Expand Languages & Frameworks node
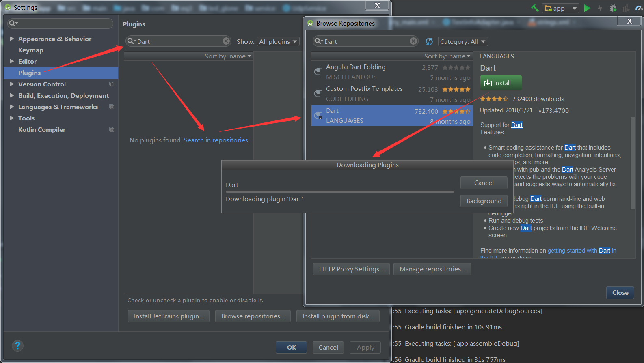 [x=12, y=107]
